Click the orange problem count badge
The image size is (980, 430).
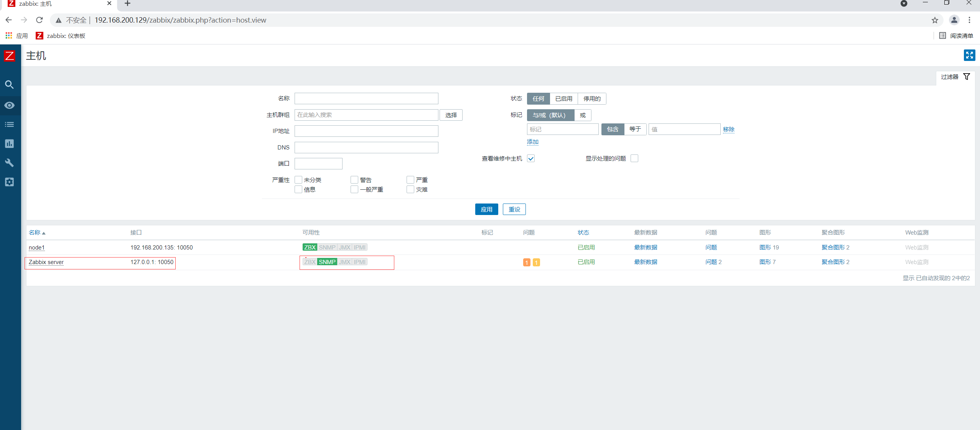click(x=527, y=263)
